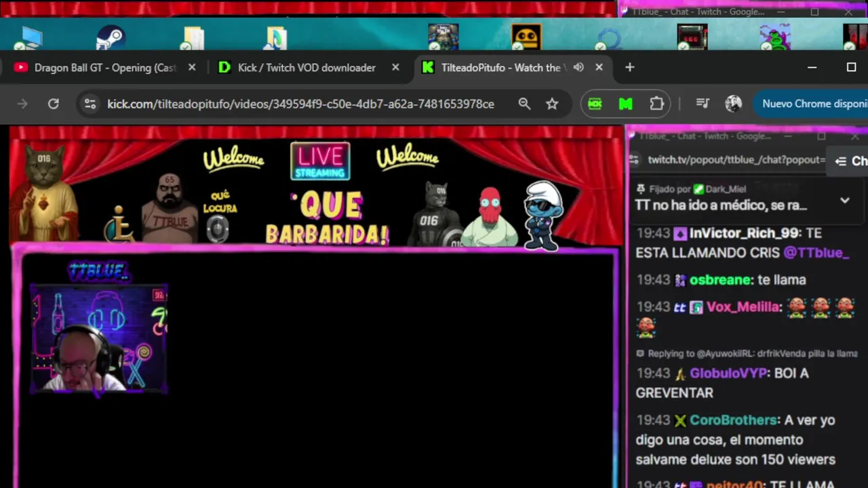Open Vox_Melilla's chat user card
The image size is (868, 488).
click(743, 307)
